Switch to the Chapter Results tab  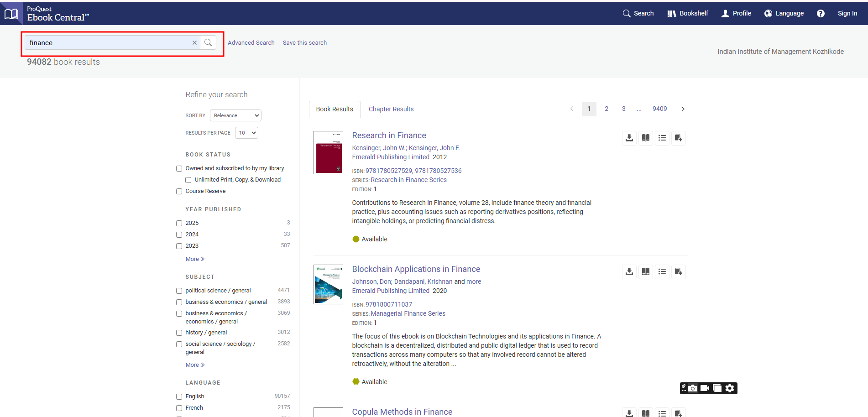point(391,109)
